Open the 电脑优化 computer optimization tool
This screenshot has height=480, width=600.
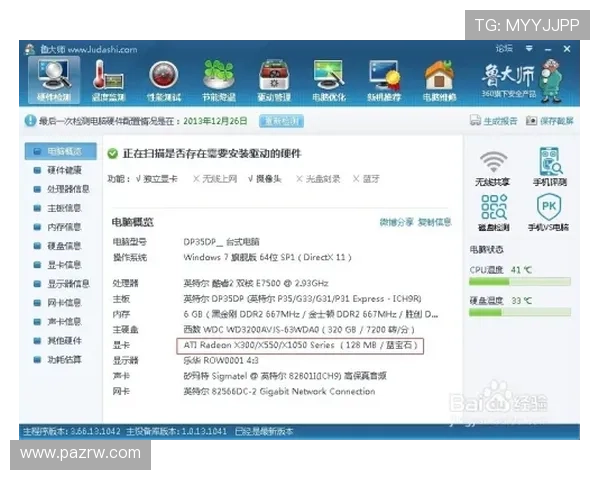(x=329, y=80)
